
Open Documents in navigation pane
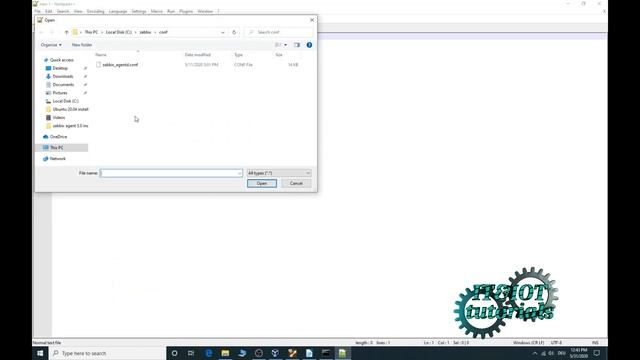[x=63, y=84]
